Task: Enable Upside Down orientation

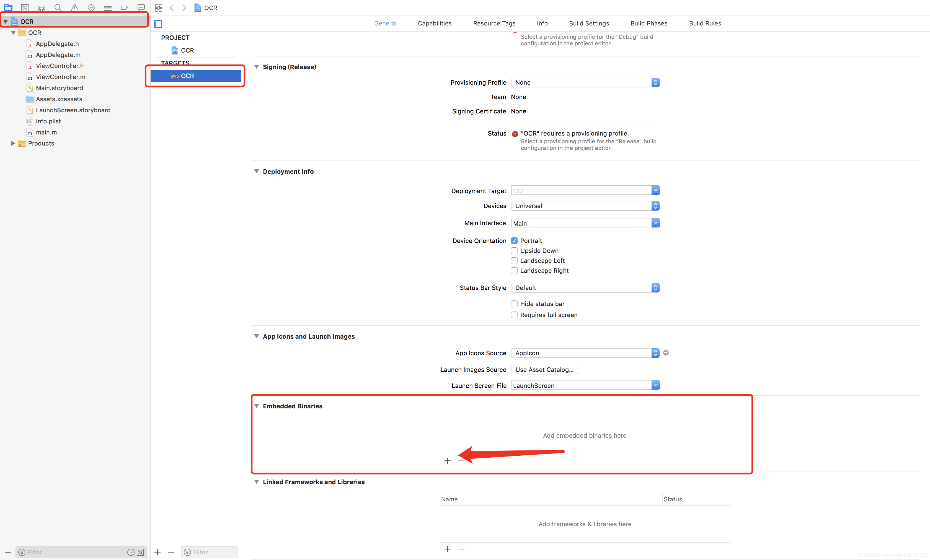Action: click(514, 251)
